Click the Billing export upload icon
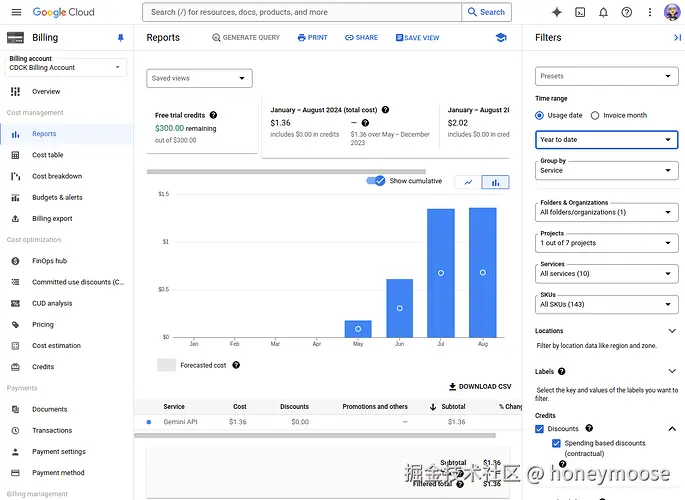This screenshot has height=500, width=685. tap(15, 218)
